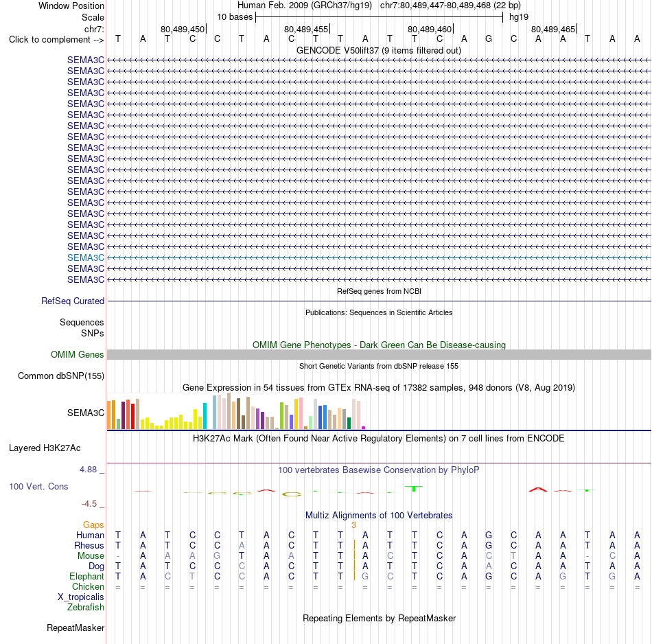The width and height of the screenshot is (652, 644).
Task: Open the 100 Vert. Cons track label
Action: (x=38, y=487)
